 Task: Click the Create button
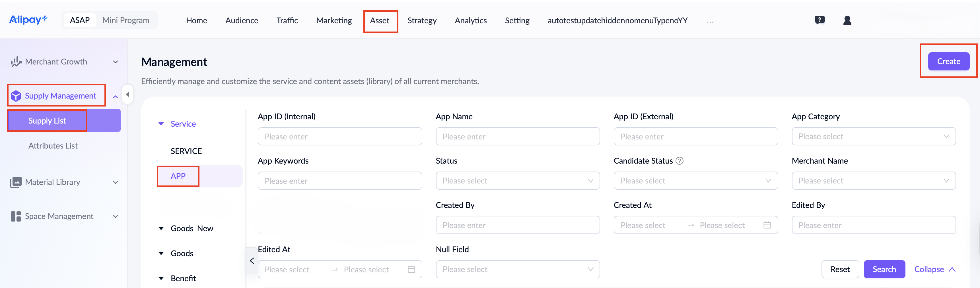pyautogui.click(x=948, y=62)
